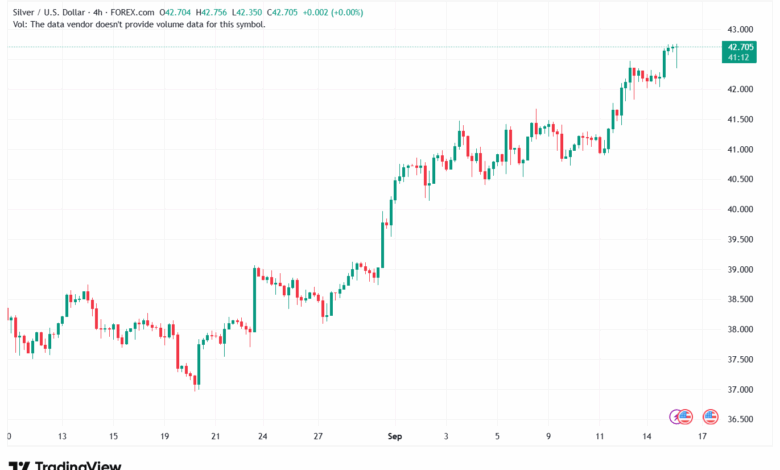Viewport: 780px width, 470px height.
Task: Click the 36.500 price axis label
Action: 740,419
